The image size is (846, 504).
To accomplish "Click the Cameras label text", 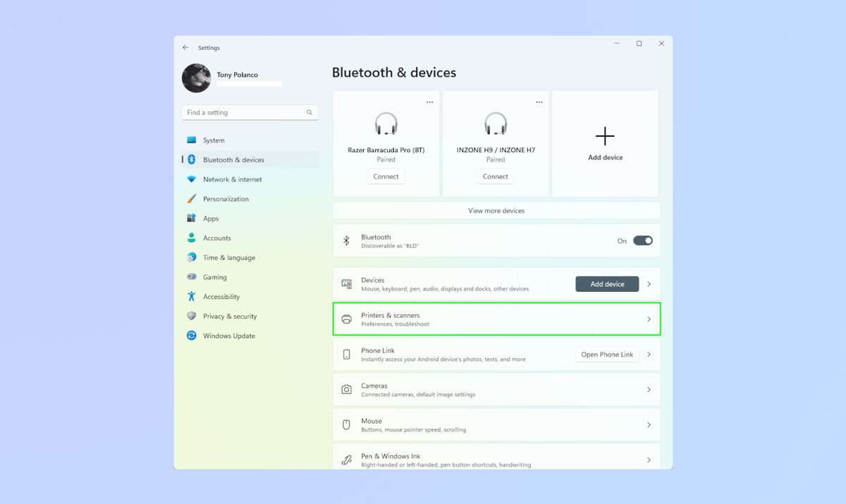I will pyautogui.click(x=374, y=386).
